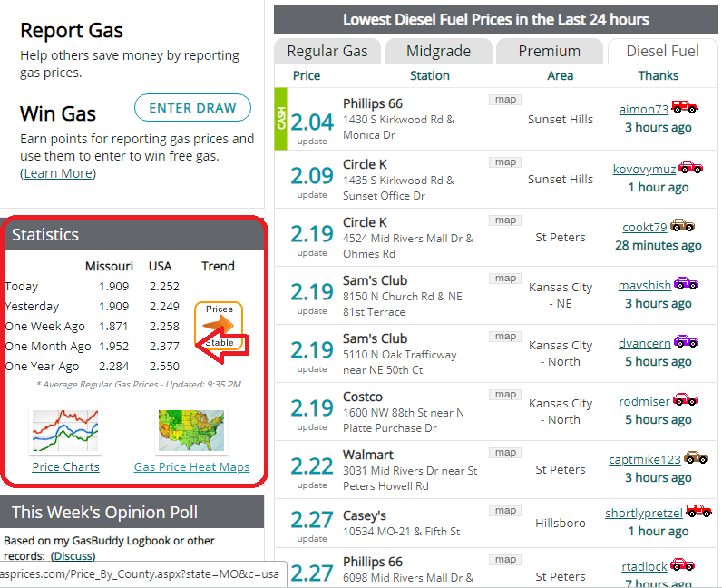The height and width of the screenshot is (588, 722).
Task: Click update under the 2.27 Casey's price
Action: [312, 539]
